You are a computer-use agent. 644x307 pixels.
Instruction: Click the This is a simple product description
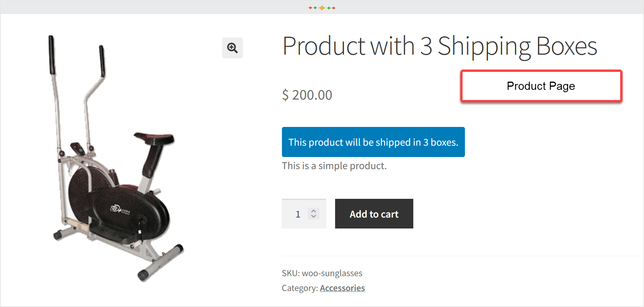tap(334, 166)
